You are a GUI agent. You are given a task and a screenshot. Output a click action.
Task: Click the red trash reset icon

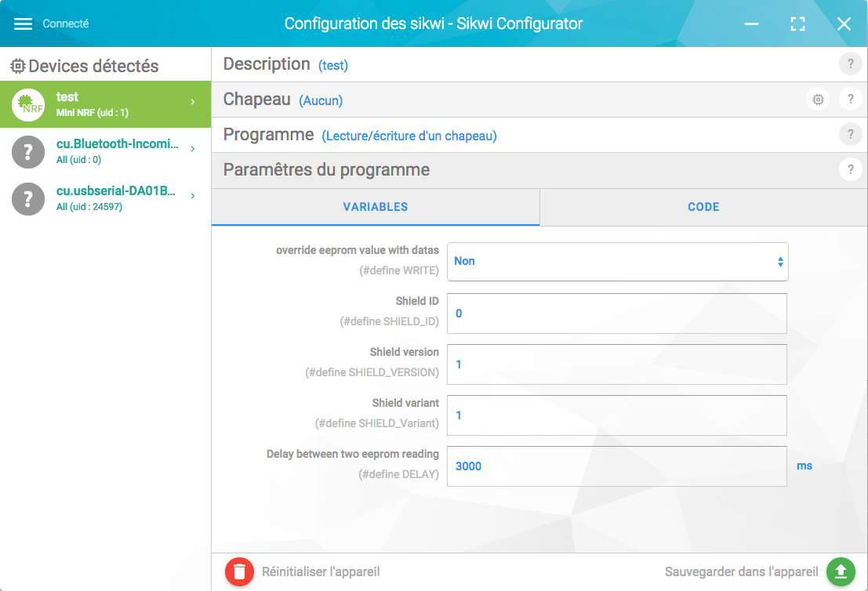coord(240,572)
